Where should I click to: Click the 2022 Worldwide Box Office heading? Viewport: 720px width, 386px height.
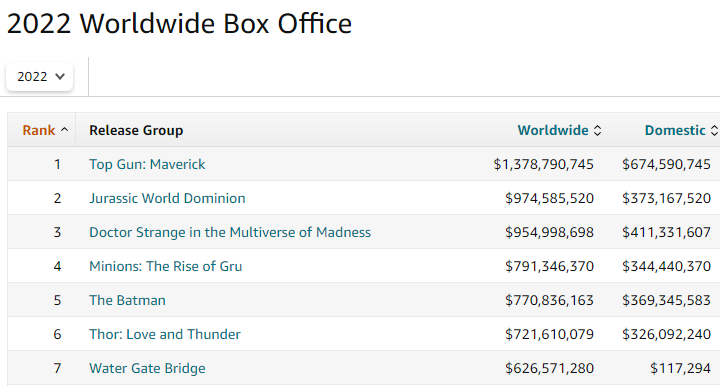[x=179, y=23]
